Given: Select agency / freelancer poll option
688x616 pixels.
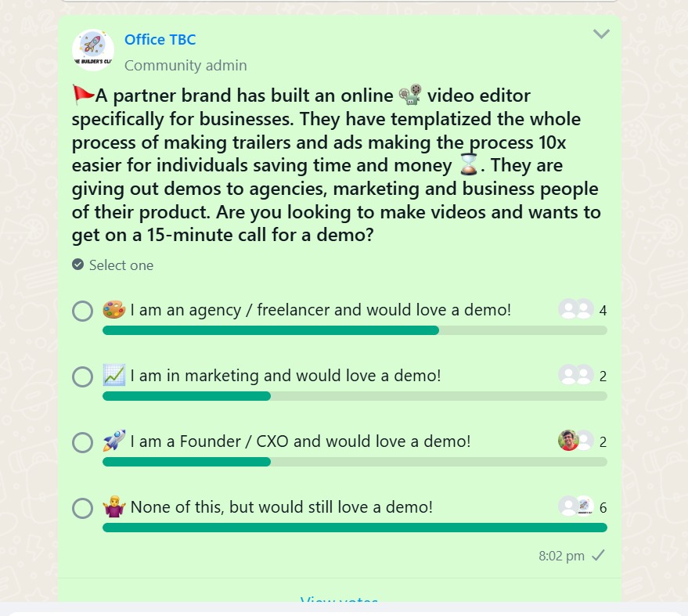Looking at the screenshot, I should (x=82, y=311).
